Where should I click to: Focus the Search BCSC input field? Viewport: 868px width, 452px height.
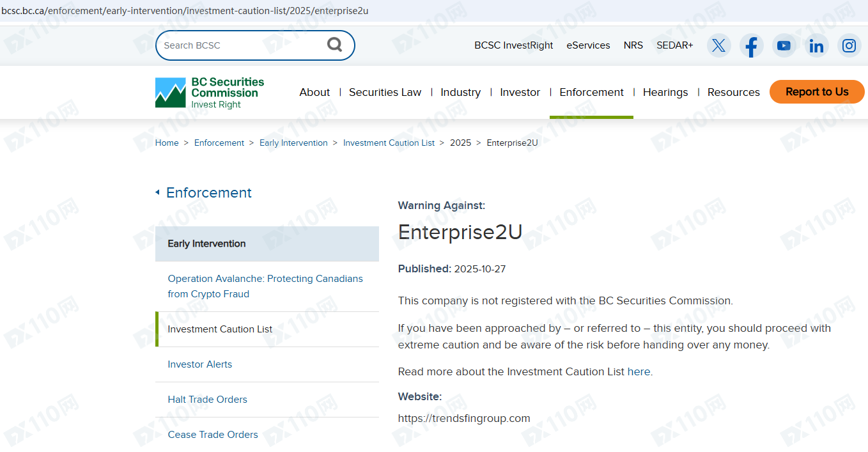pos(240,45)
